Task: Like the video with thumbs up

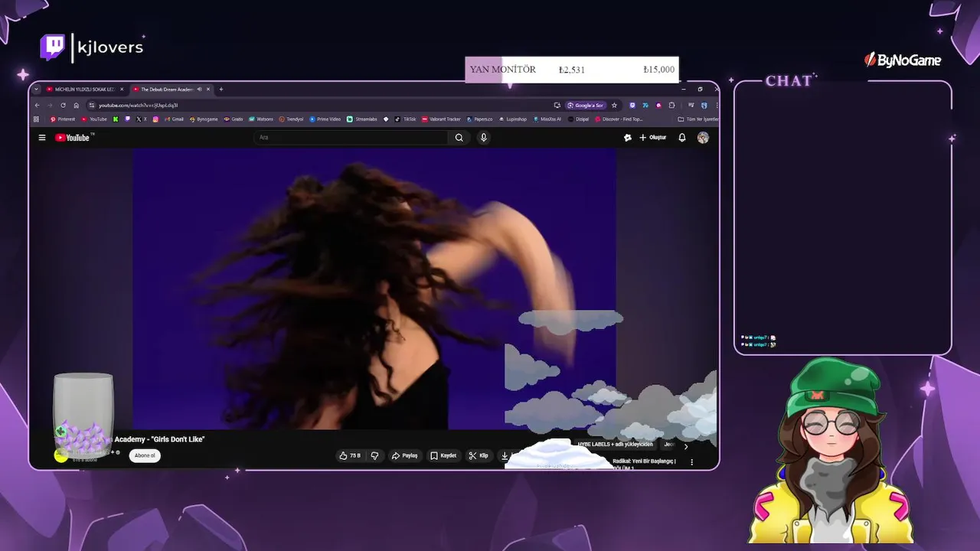Action: coord(350,455)
